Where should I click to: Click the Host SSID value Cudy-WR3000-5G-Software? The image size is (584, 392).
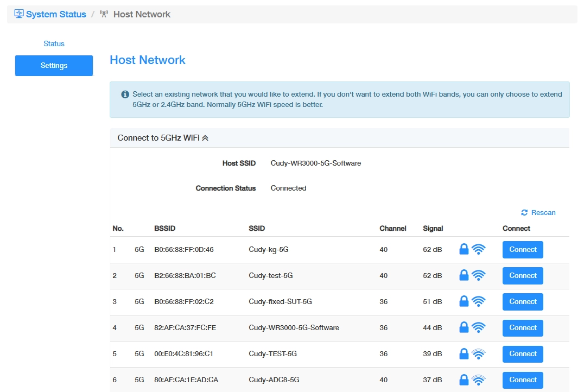point(316,163)
